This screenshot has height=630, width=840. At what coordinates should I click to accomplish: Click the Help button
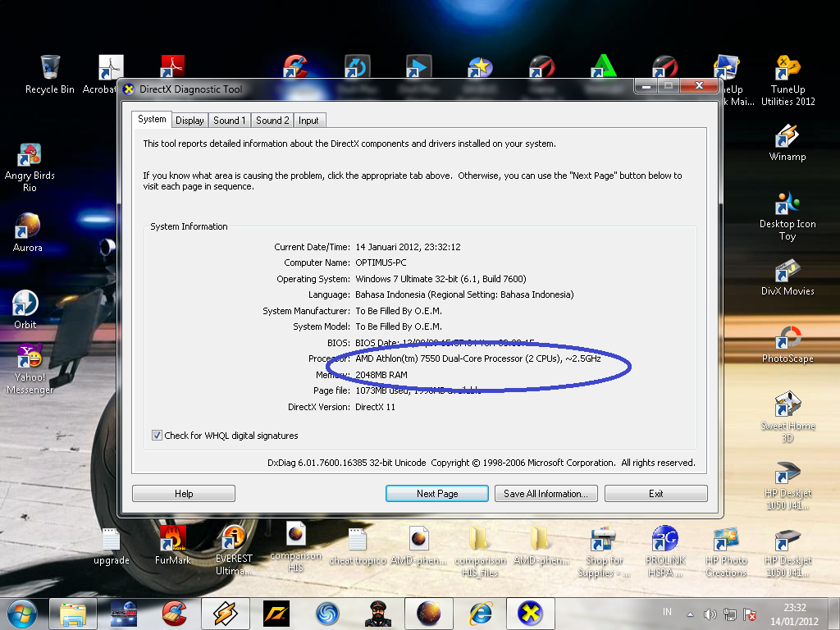click(x=184, y=493)
